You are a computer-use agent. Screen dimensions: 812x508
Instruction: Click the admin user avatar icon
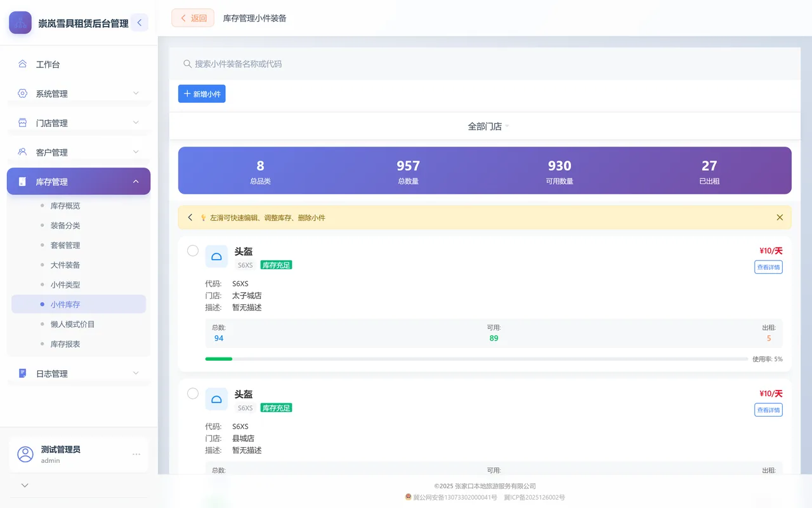25,455
